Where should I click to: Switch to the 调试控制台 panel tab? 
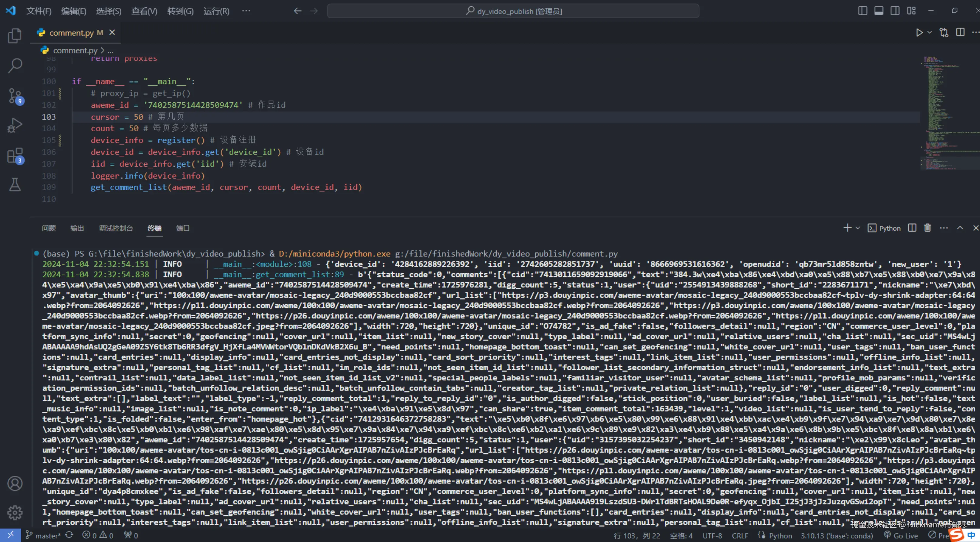coord(116,228)
